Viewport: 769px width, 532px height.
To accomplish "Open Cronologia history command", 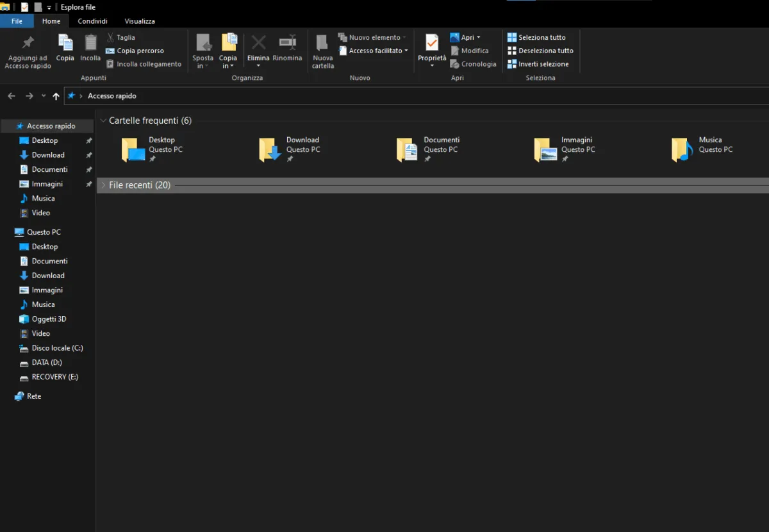I will (473, 64).
